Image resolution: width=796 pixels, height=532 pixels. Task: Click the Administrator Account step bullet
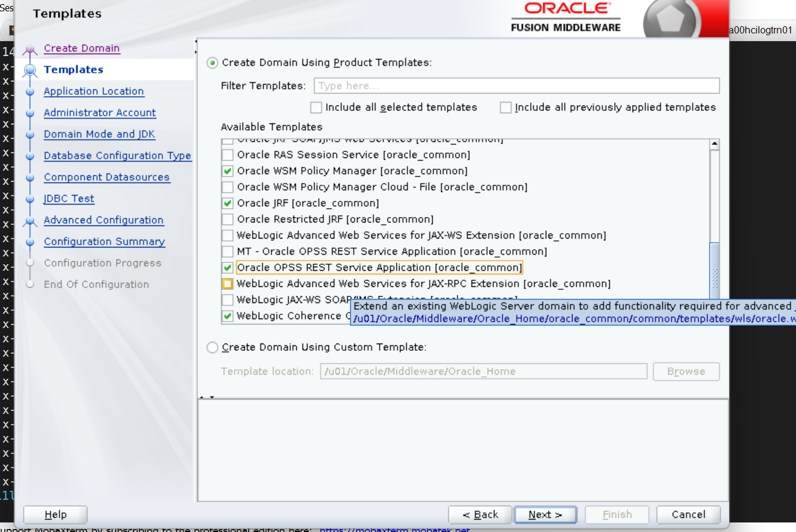30,113
